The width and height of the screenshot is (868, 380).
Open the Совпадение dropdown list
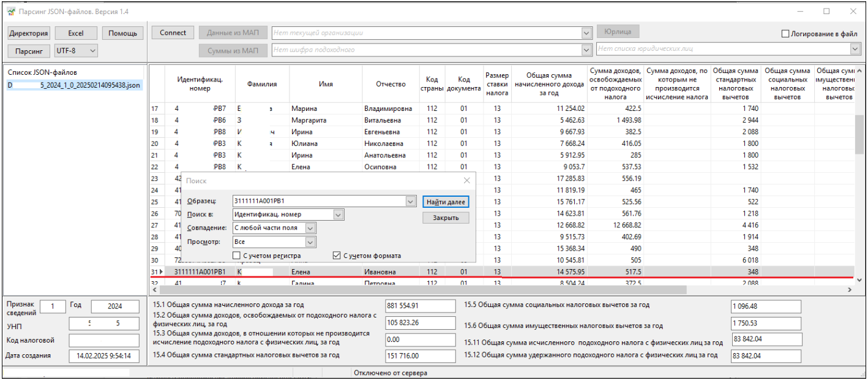coord(310,228)
